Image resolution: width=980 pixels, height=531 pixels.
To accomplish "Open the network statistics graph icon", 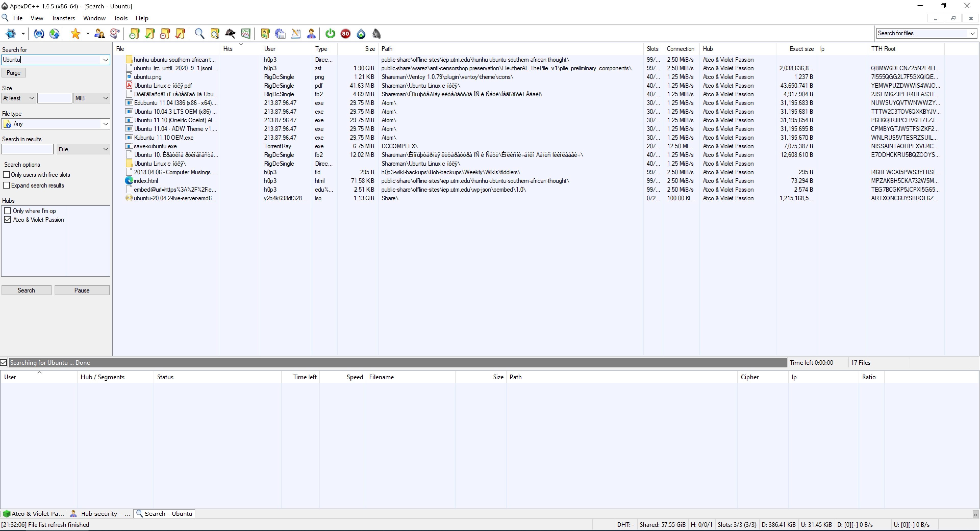I will pyautogui.click(x=246, y=34).
